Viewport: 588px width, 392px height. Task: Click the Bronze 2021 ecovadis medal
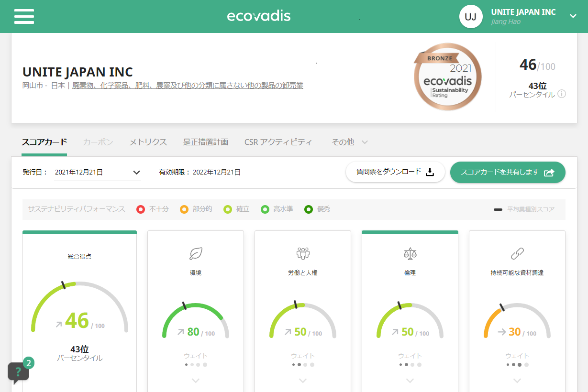(447, 77)
